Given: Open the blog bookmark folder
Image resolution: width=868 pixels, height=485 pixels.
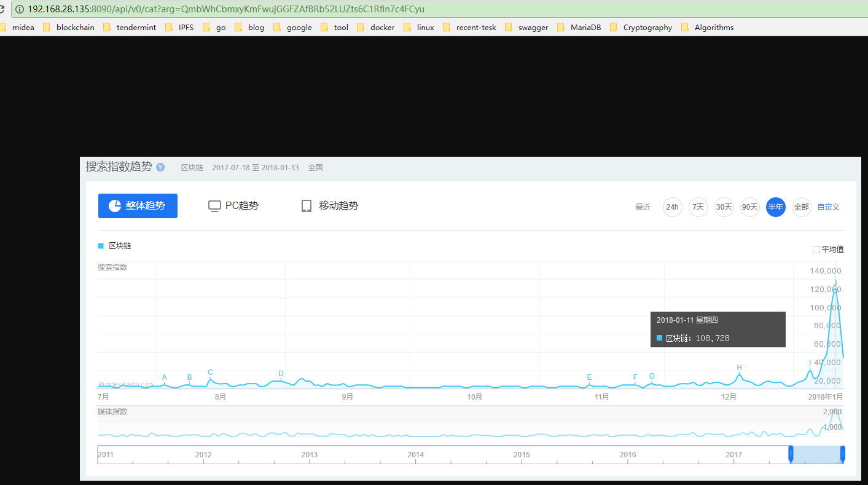Looking at the screenshot, I should click(x=249, y=27).
